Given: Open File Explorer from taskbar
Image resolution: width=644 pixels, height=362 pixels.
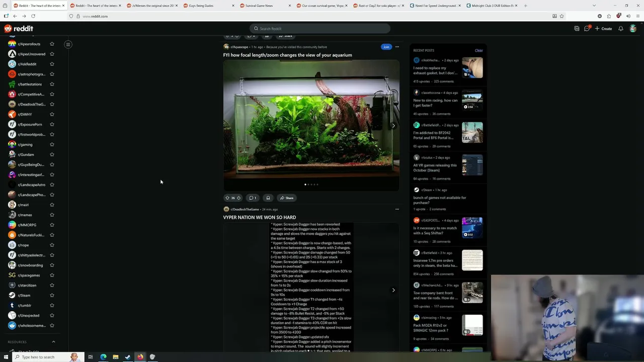Looking at the screenshot, I should (115, 357).
